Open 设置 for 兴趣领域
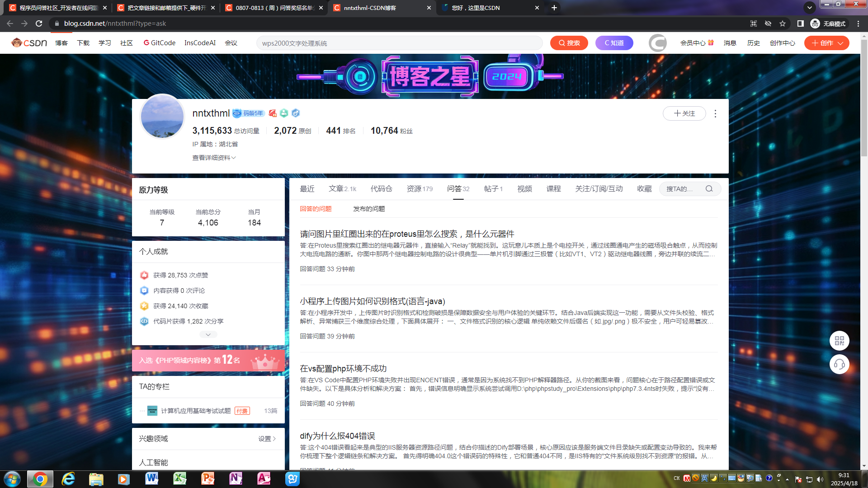The image size is (868, 488). (267, 439)
